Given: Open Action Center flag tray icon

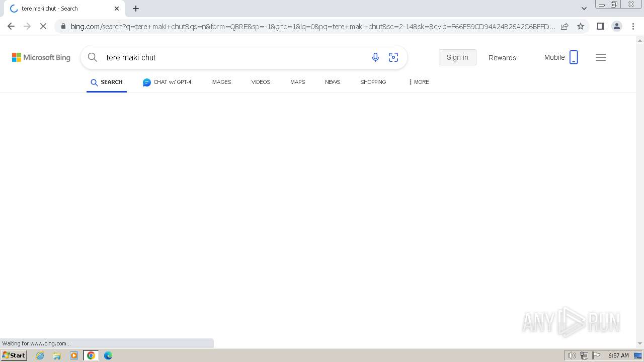Looking at the screenshot, I should point(596,355).
